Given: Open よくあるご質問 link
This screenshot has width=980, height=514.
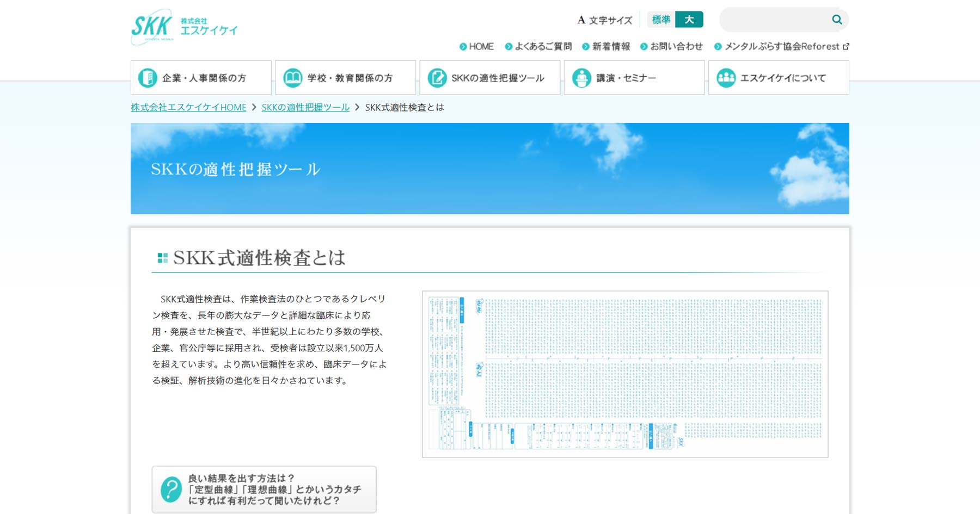Looking at the screenshot, I should [543, 47].
